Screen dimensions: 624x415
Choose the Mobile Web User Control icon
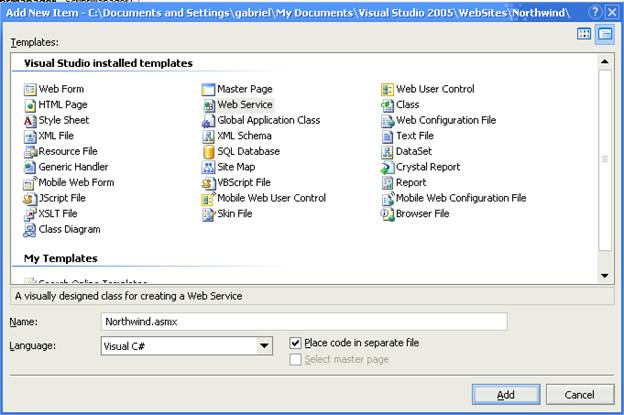click(x=209, y=199)
